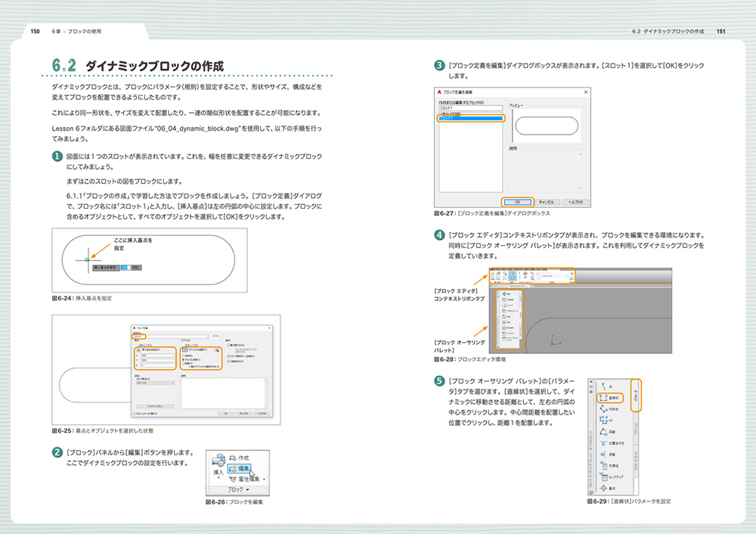Click OK in the ブロック定義 dialog
This screenshot has height=534, width=756.
pyautogui.click(x=225, y=414)
